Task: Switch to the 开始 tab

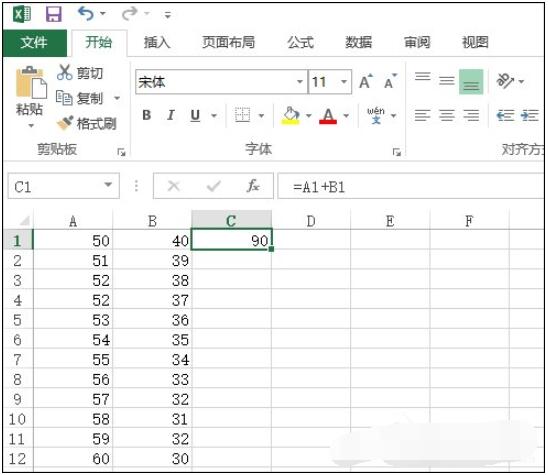Action: tap(99, 43)
